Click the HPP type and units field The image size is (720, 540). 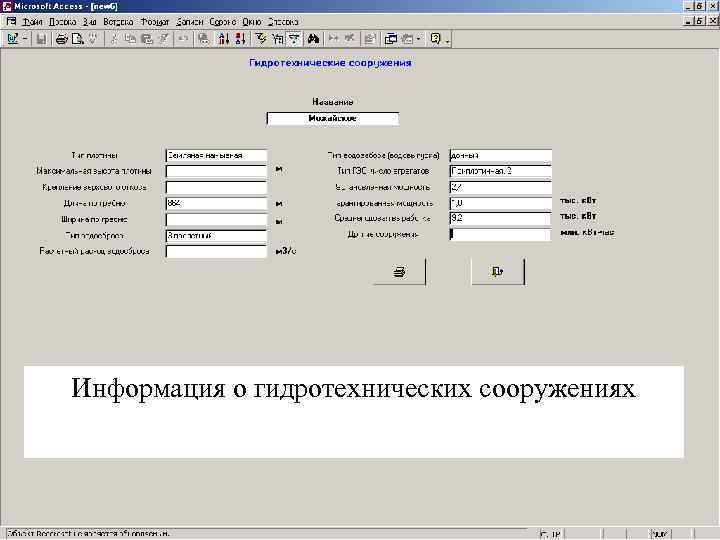[501, 171]
